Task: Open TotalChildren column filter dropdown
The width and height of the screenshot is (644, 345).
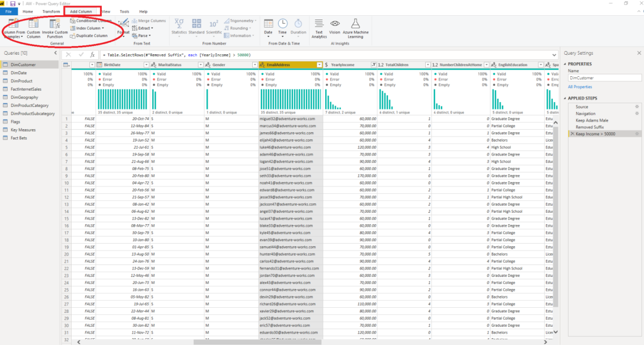Action: point(428,65)
